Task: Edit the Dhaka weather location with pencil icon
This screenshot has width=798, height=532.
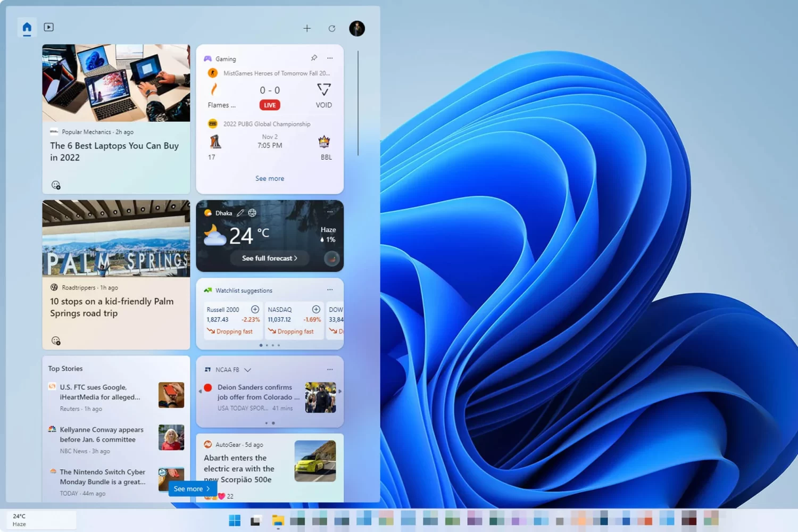Action: coord(240,213)
